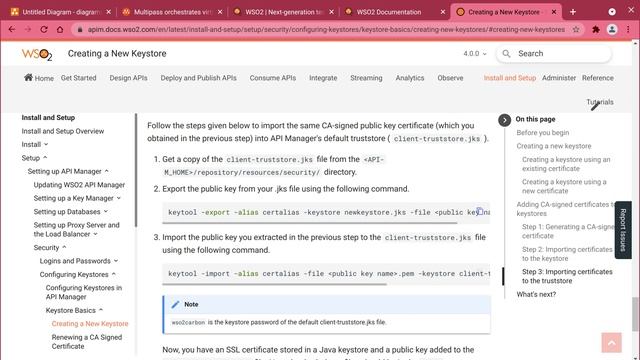Click the browser forward arrow

28,29
